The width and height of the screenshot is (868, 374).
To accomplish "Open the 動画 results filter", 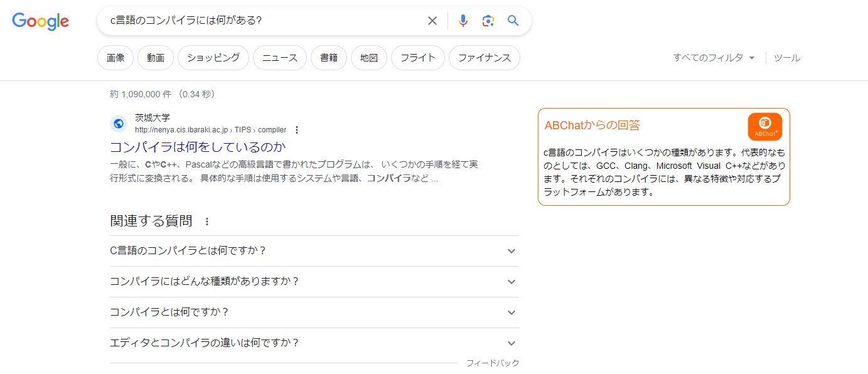I will click(x=155, y=57).
